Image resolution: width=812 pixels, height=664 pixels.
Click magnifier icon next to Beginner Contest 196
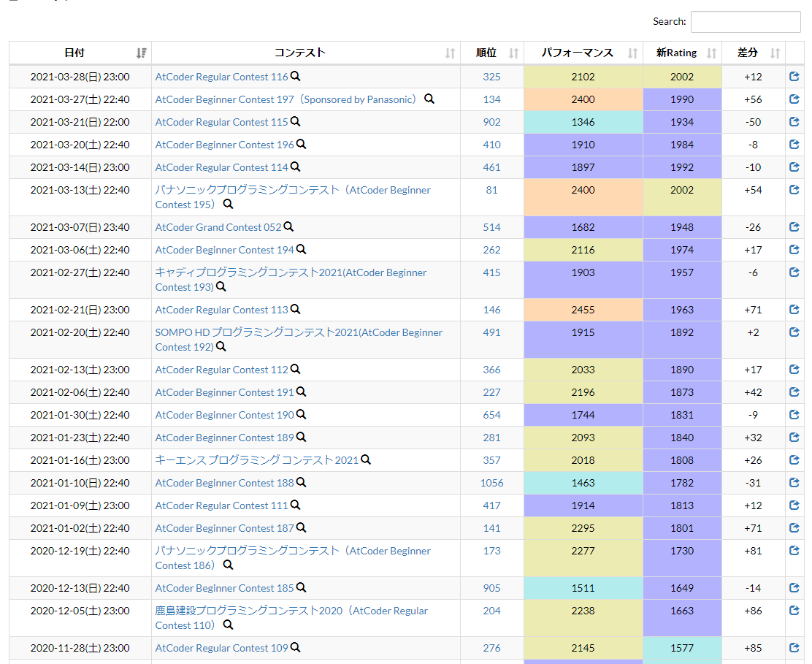tap(301, 145)
